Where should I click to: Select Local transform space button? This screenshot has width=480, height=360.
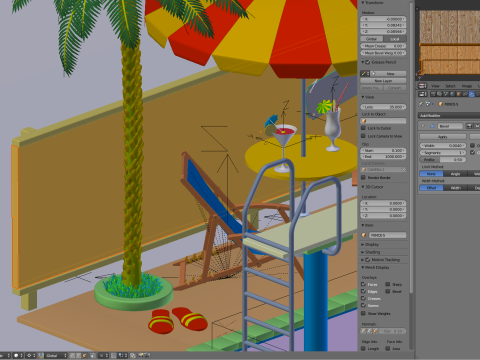point(395,39)
